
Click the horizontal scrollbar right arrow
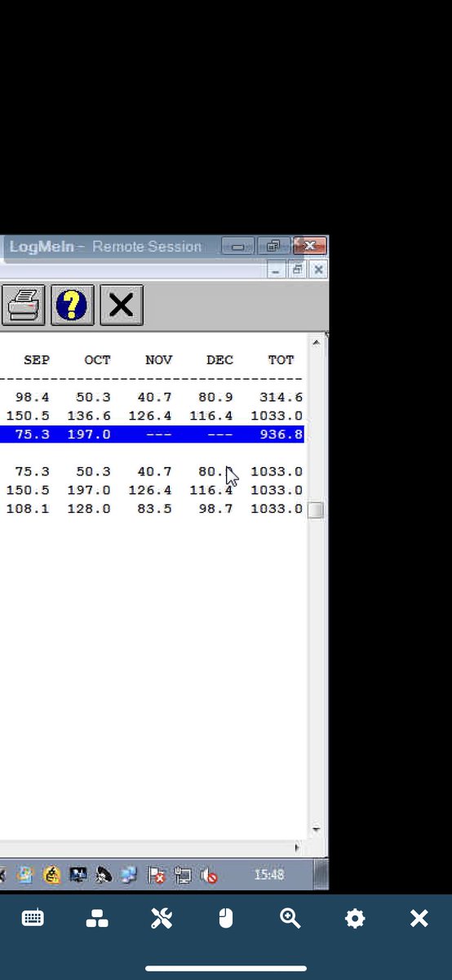pos(297,848)
